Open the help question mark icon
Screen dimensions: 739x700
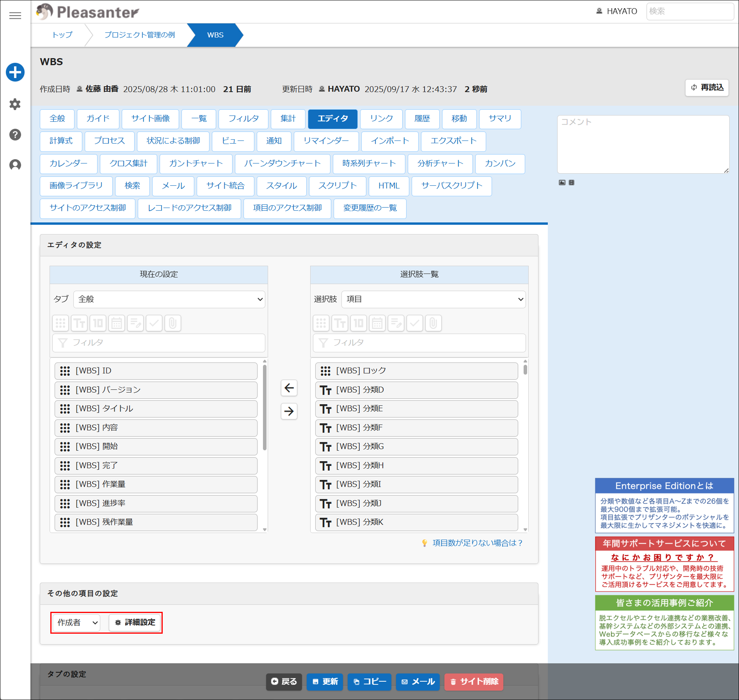(x=15, y=135)
